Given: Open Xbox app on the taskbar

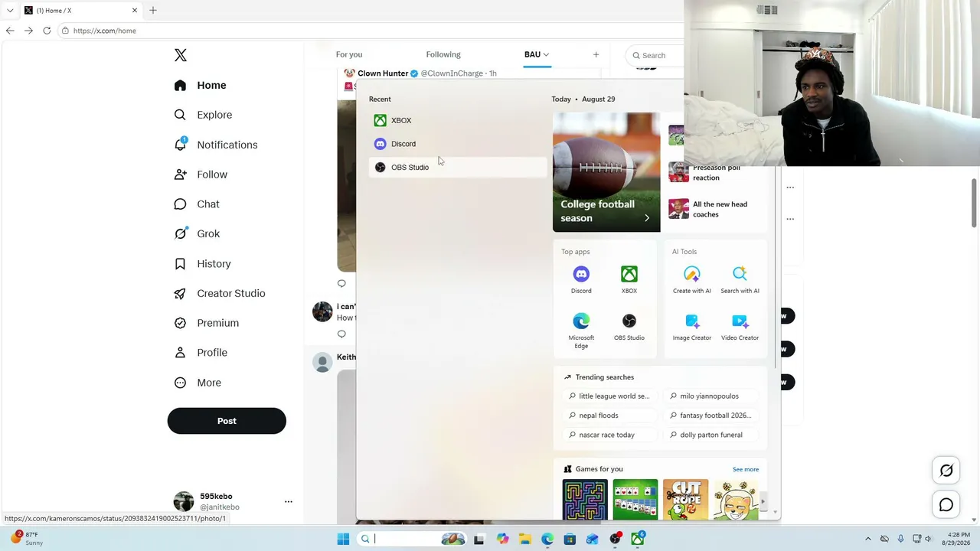Looking at the screenshot, I should [638, 539].
